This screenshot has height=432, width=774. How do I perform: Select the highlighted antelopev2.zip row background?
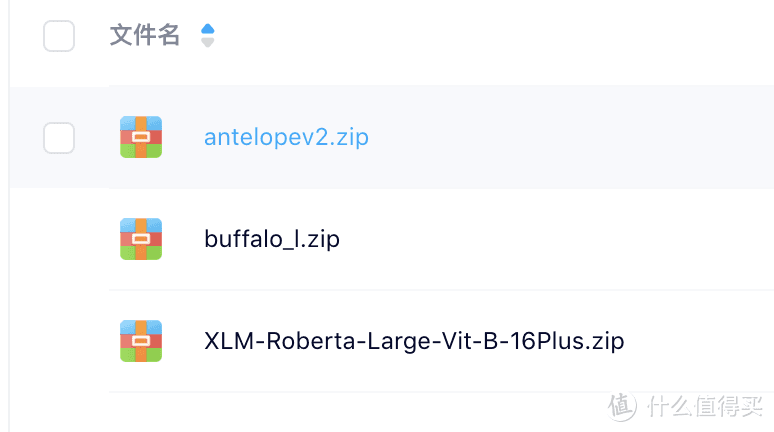pos(543,137)
